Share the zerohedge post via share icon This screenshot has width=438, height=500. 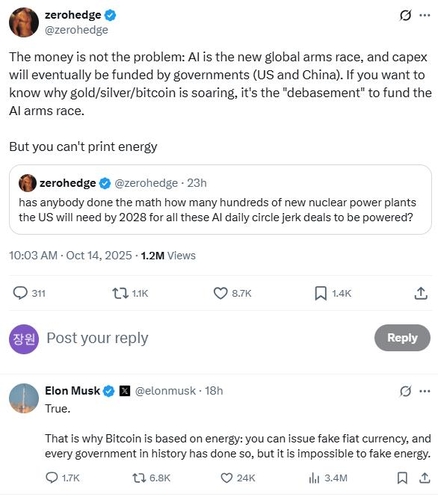[421, 293]
